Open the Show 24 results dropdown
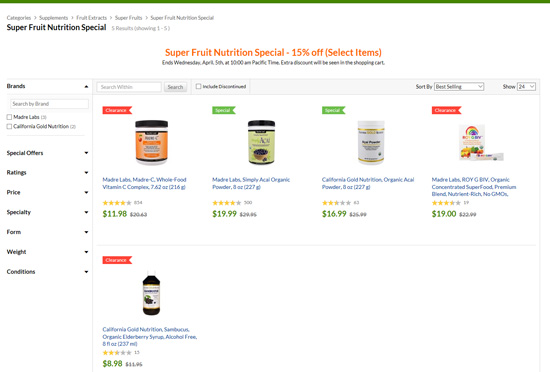Screen dimensions: 550x372 pos(526,87)
